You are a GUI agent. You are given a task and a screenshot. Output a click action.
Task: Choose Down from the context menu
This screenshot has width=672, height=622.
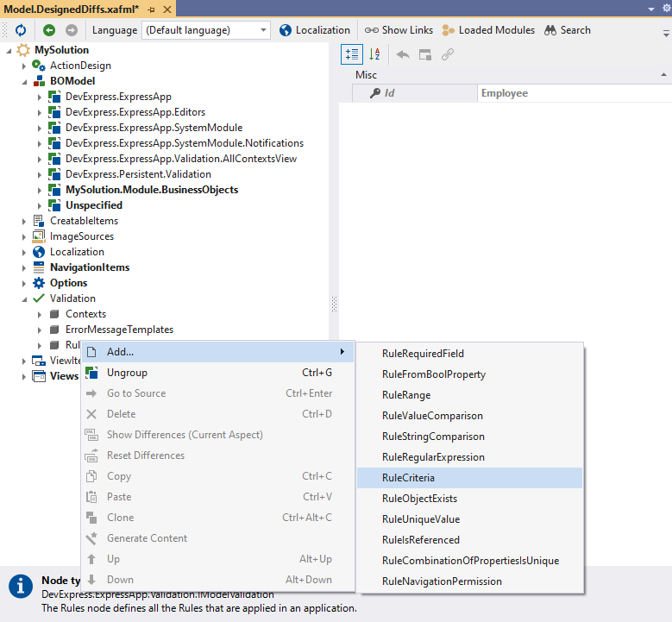click(217, 580)
